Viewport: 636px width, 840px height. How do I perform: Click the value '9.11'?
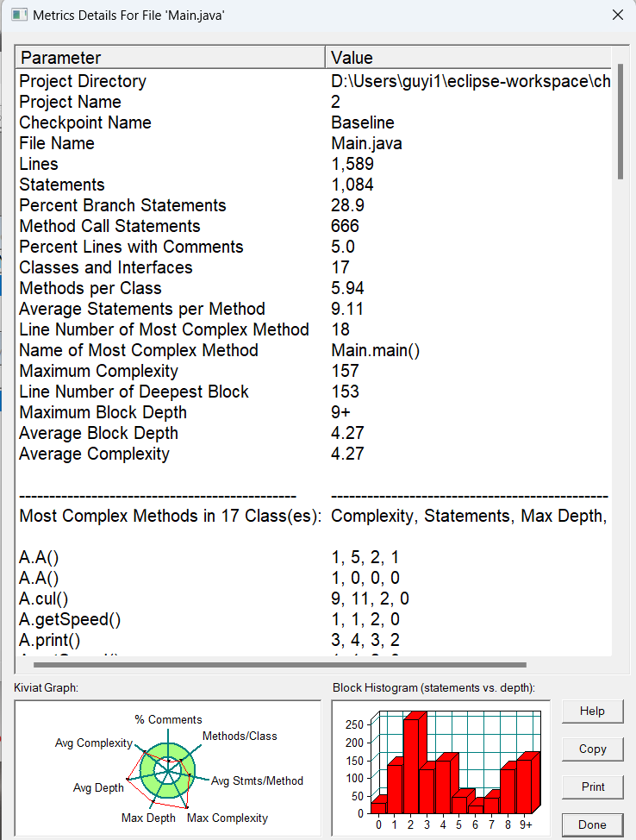pyautogui.click(x=347, y=309)
